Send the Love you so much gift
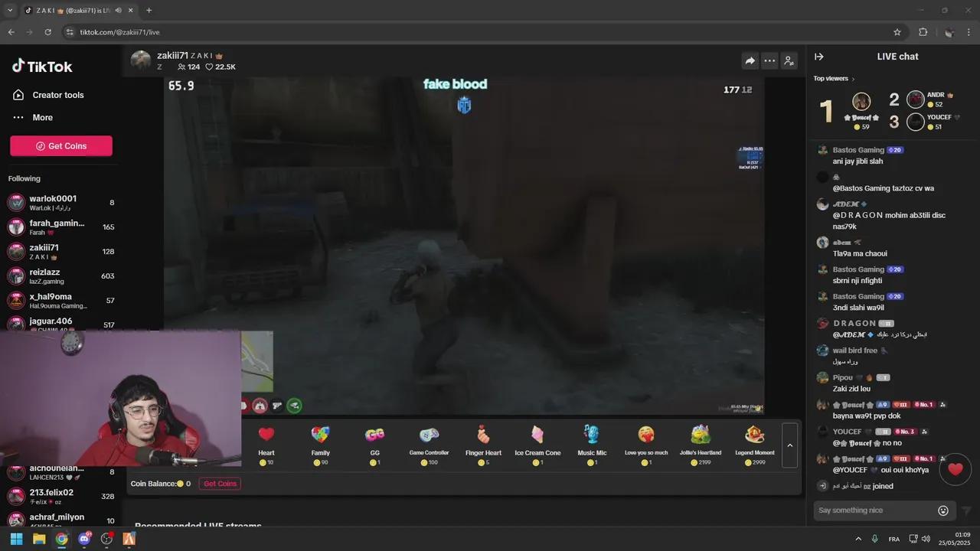The height and width of the screenshot is (551, 980). pos(646,445)
